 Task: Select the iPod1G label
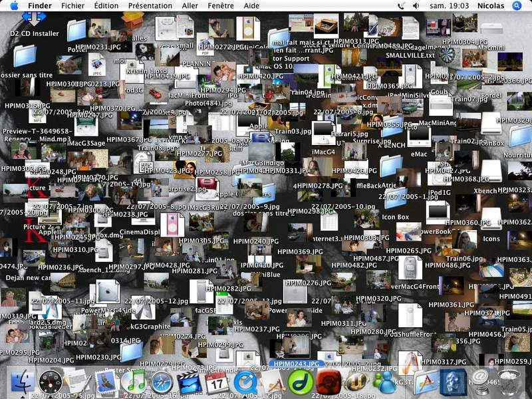pyautogui.click(x=440, y=192)
